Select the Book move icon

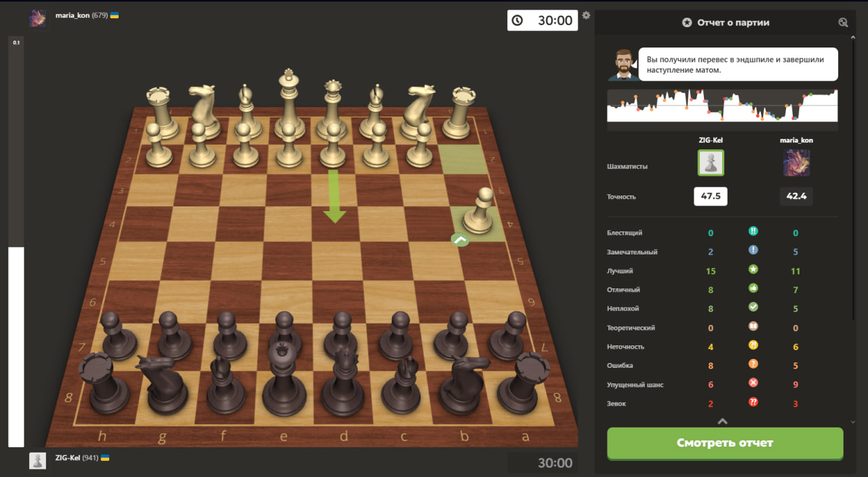(x=753, y=327)
